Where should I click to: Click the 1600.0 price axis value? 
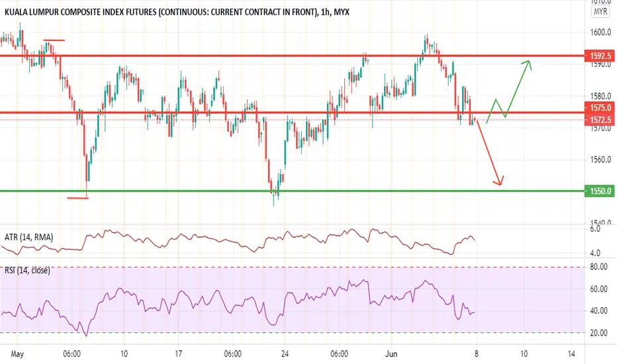tap(600, 32)
